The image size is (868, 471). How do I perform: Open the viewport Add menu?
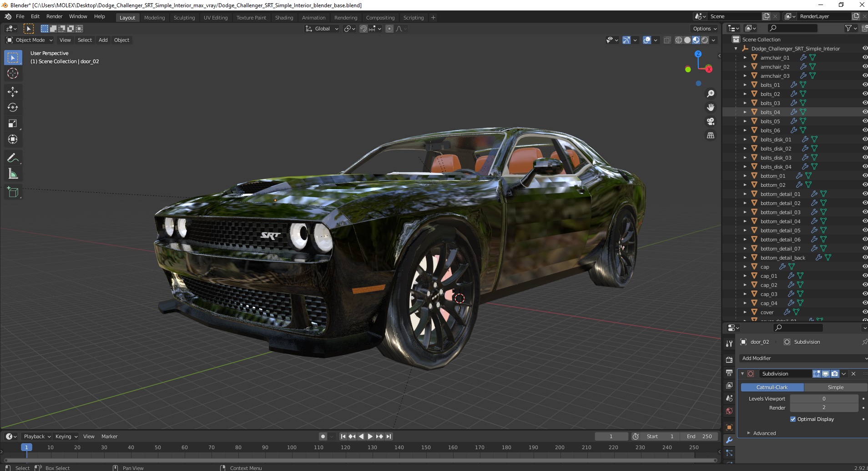(x=103, y=40)
